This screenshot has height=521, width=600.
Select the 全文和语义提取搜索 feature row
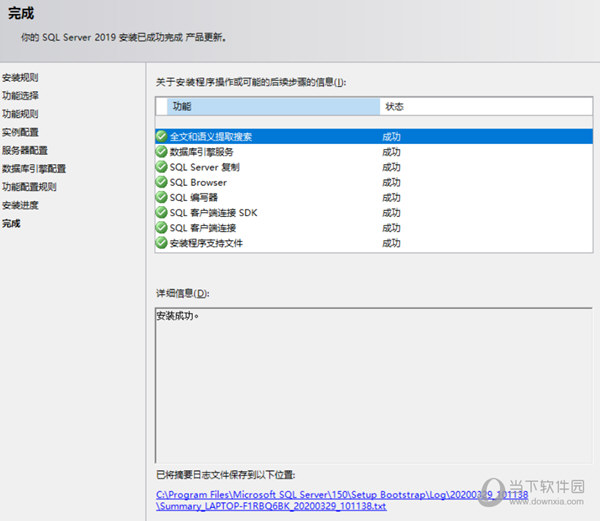374,137
